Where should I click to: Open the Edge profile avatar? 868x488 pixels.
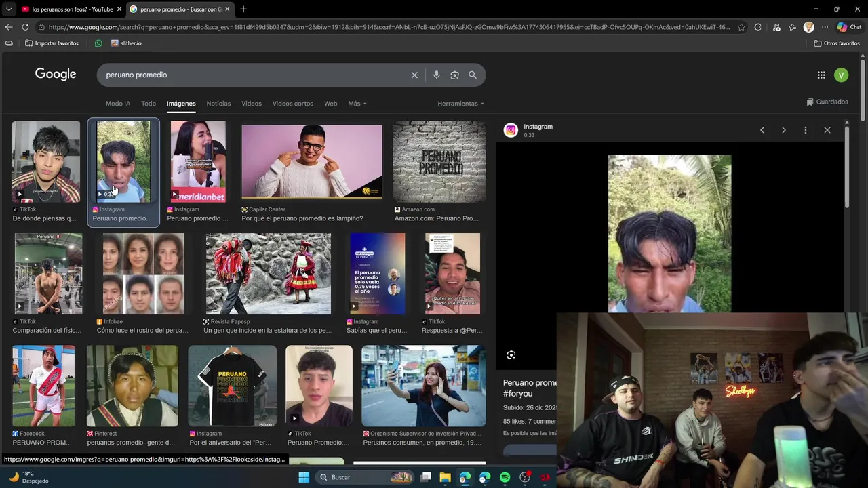coord(808,27)
